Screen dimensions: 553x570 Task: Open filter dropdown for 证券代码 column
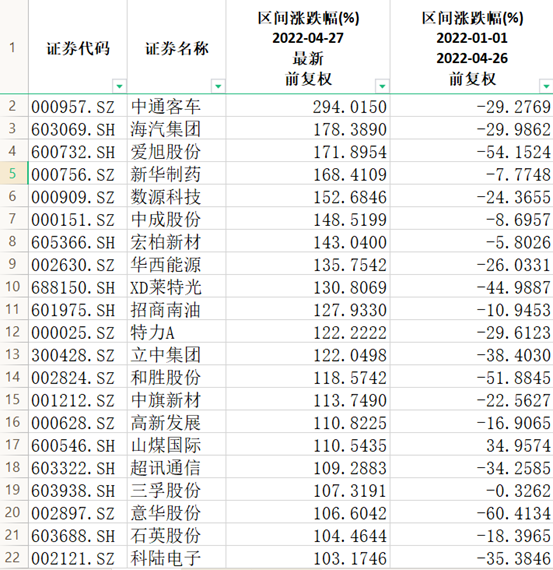(x=119, y=87)
